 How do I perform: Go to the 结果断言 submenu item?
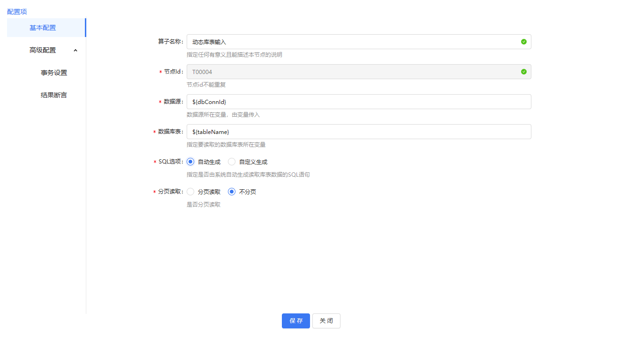click(x=54, y=95)
